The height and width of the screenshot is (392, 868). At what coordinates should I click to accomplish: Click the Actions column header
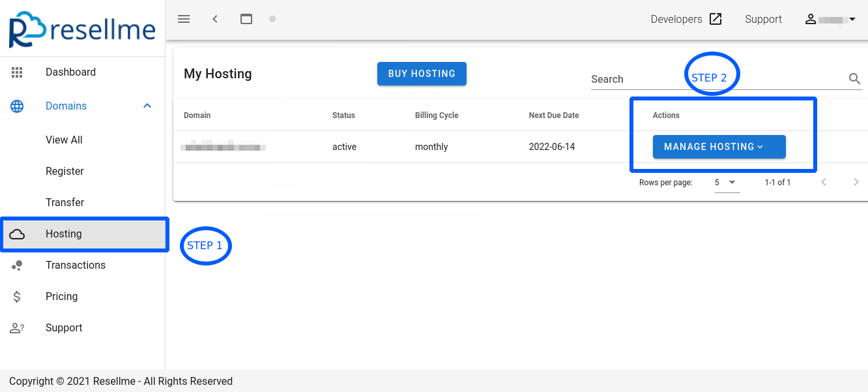coord(666,115)
